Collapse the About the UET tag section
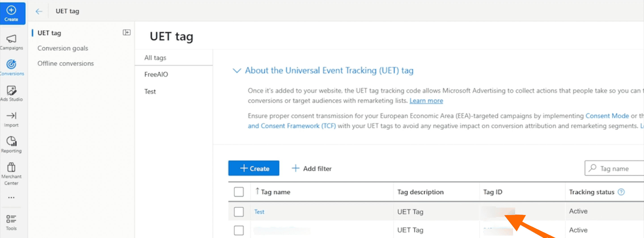The height and width of the screenshot is (238, 644). pyautogui.click(x=237, y=70)
